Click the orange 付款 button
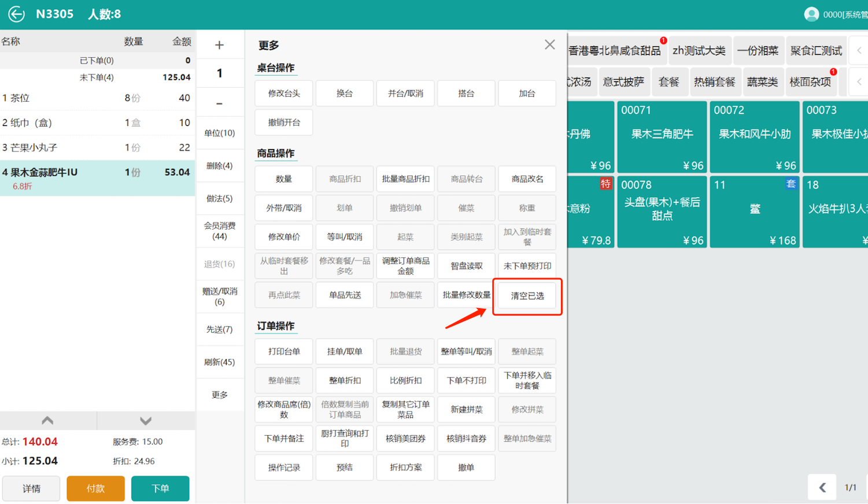The image size is (868, 504). pos(95,488)
